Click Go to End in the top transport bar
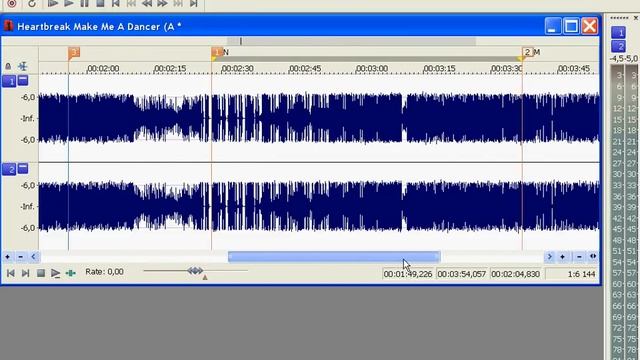 click(x=193, y=4)
